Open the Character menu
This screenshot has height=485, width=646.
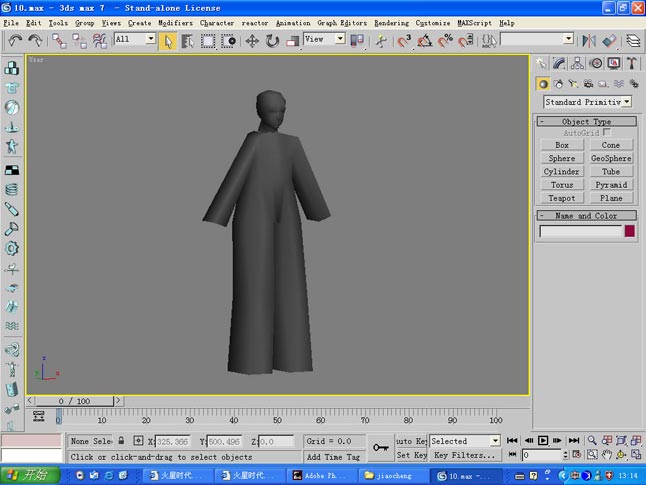217,23
